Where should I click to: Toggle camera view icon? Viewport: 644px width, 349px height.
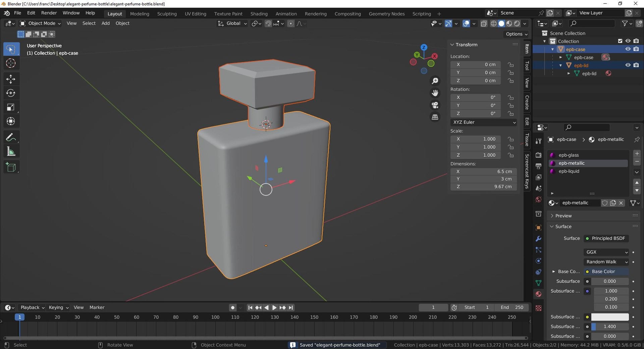435,105
